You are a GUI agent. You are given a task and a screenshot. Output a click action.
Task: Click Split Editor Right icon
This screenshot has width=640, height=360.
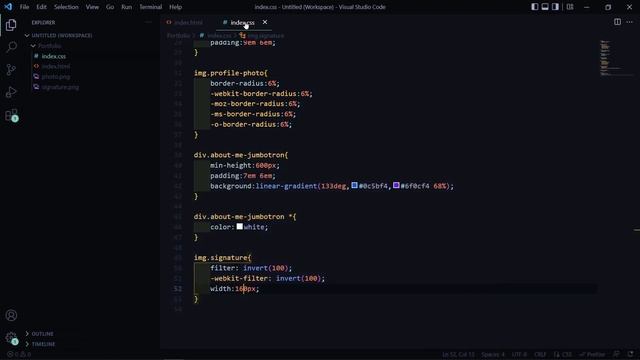[x=617, y=22]
